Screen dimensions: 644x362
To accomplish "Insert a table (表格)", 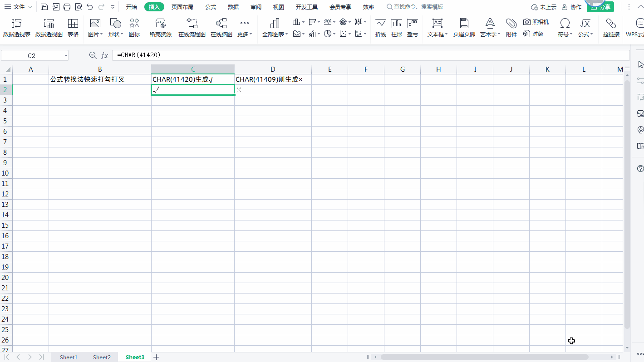I will pyautogui.click(x=73, y=28).
